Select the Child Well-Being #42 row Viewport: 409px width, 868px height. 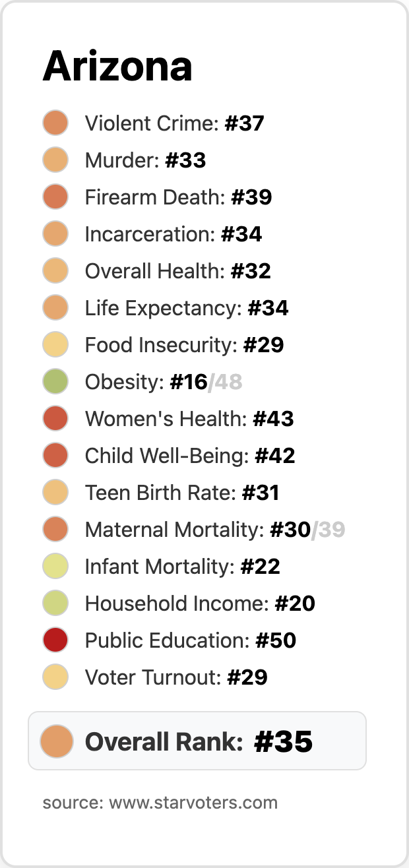189,456
